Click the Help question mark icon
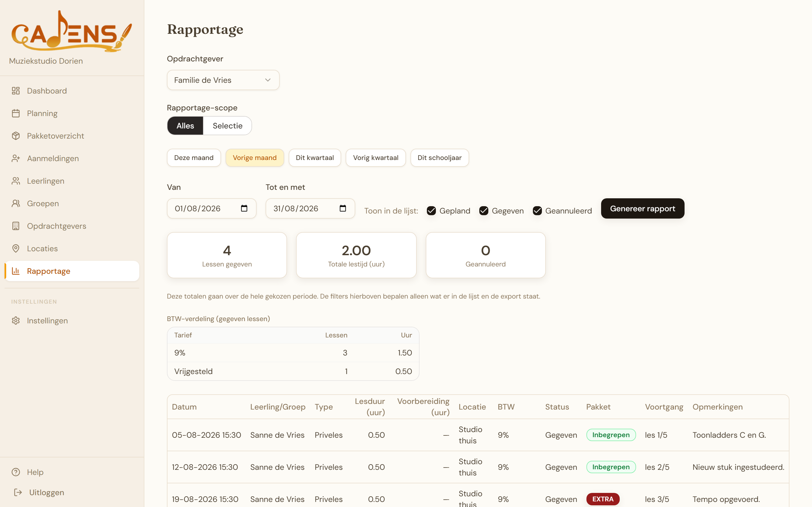The height and width of the screenshot is (507, 812). click(16, 472)
